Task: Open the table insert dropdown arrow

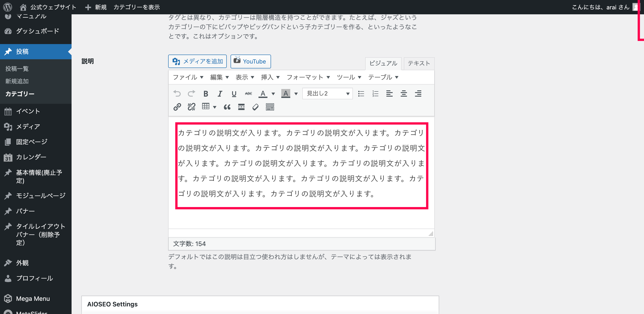Action: pos(214,107)
